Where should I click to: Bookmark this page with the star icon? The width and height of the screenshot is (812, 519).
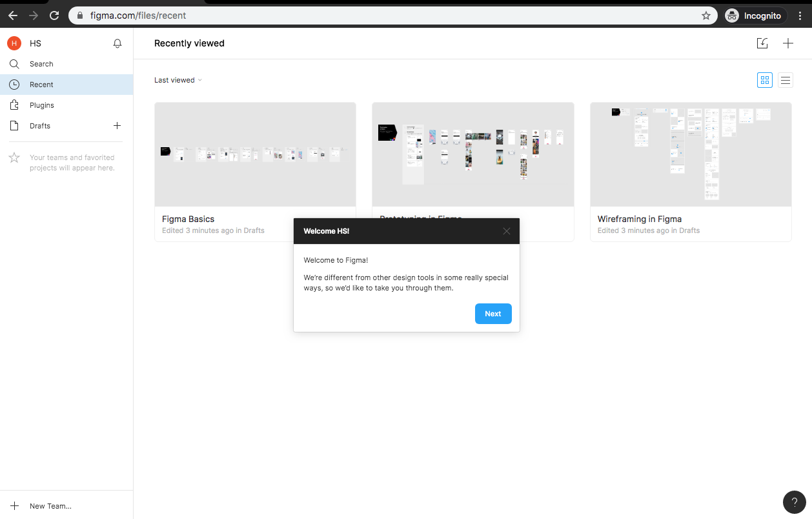(706, 15)
